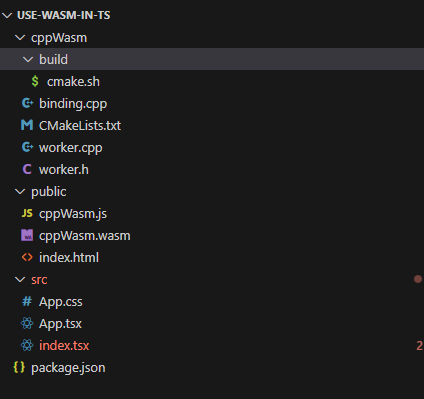Image resolution: width=424 pixels, height=399 pixels.
Task: Collapse the public folder chevron
Action: tap(20, 192)
